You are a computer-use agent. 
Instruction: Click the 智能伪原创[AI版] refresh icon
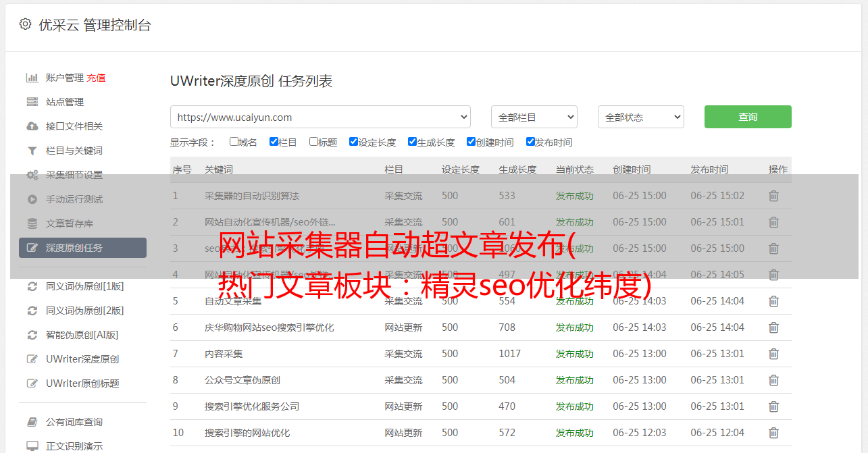[32, 335]
